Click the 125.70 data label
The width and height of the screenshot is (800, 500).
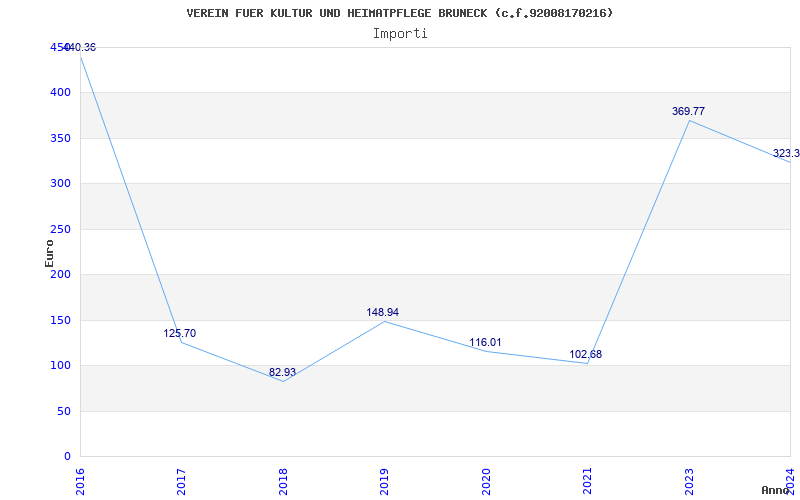[x=180, y=333]
